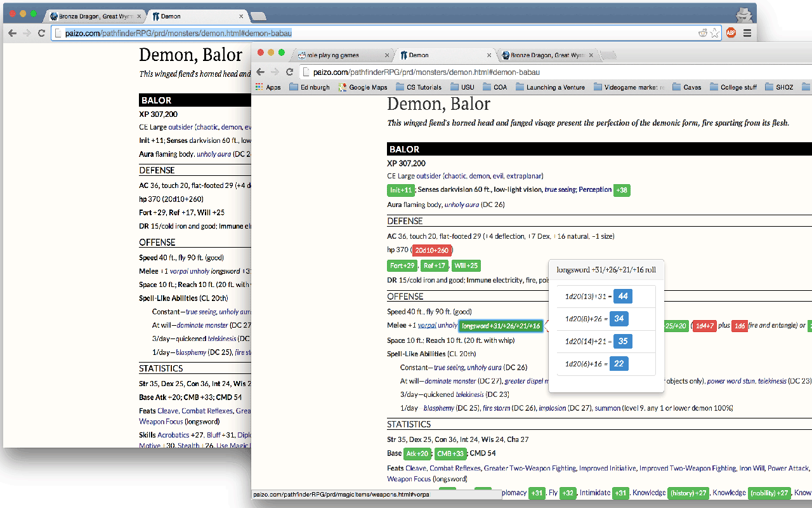
Task: Open Videogame market bookmark folder
Action: click(x=629, y=87)
